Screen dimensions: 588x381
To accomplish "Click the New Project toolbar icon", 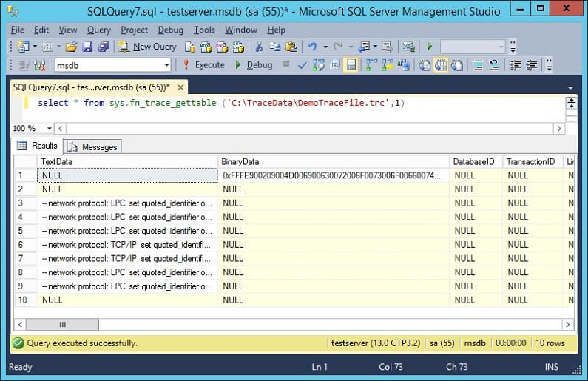I will (x=23, y=47).
